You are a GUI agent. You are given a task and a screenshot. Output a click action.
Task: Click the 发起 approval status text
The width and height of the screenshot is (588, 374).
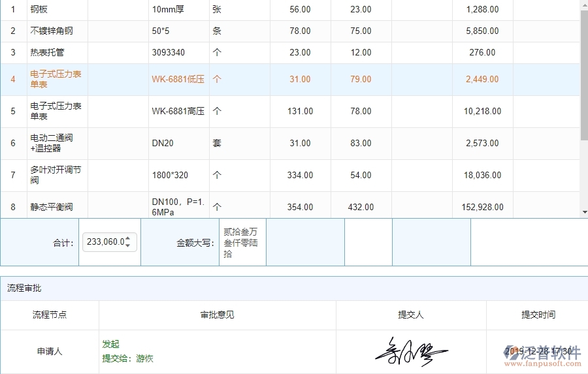pyautogui.click(x=111, y=344)
